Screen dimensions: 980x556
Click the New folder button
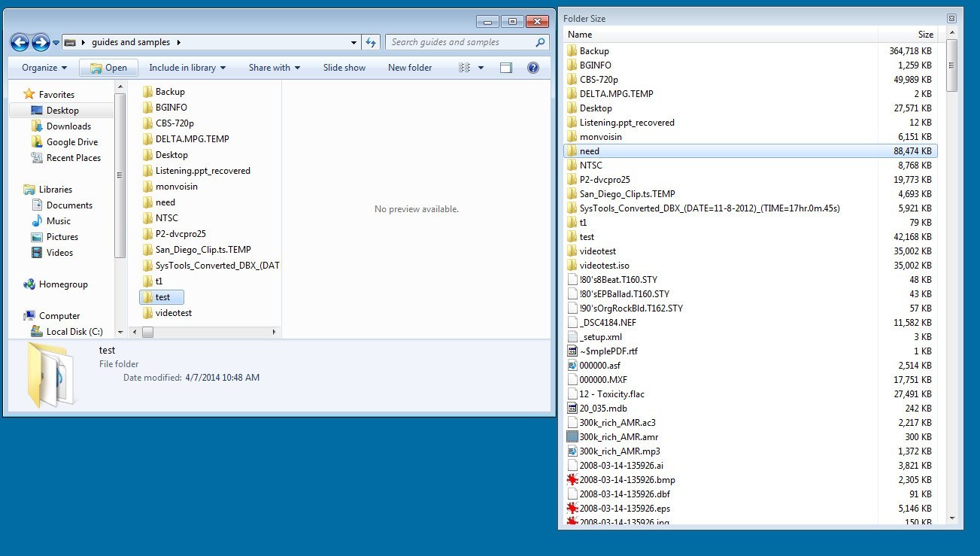(x=410, y=68)
